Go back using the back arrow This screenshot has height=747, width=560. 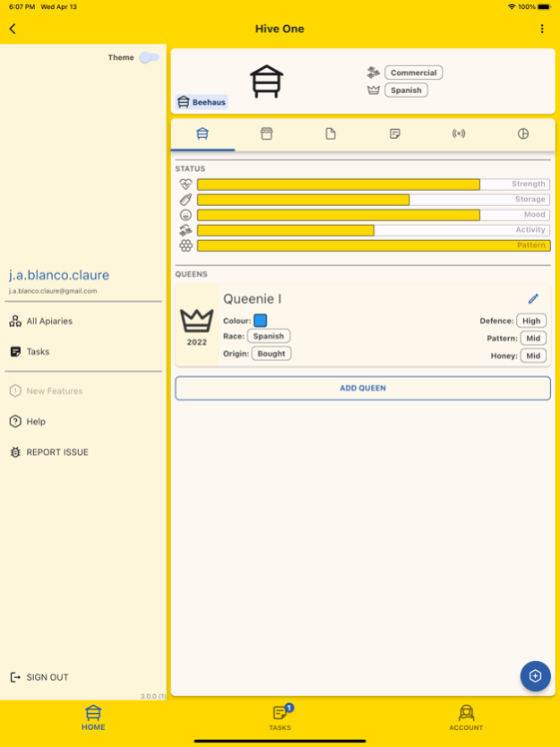point(13,29)
